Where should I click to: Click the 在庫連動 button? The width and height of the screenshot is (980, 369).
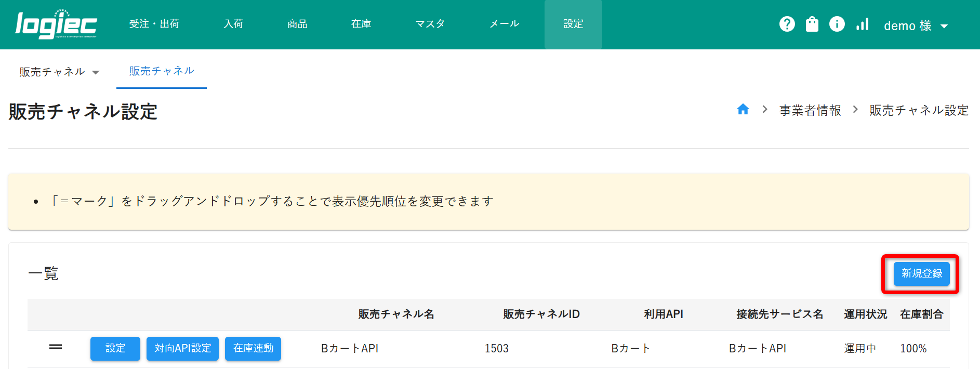pyautogui.click(x=253, y=348)
